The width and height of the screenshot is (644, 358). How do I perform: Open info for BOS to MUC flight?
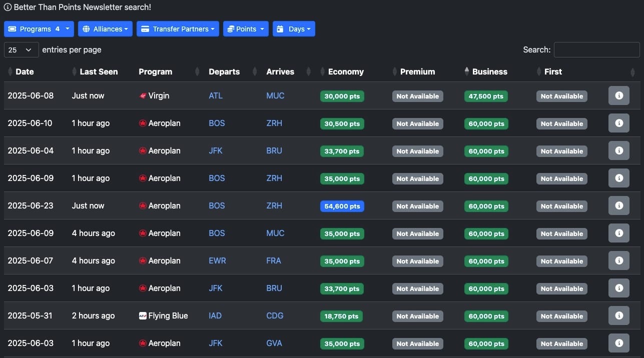[618, 233]
